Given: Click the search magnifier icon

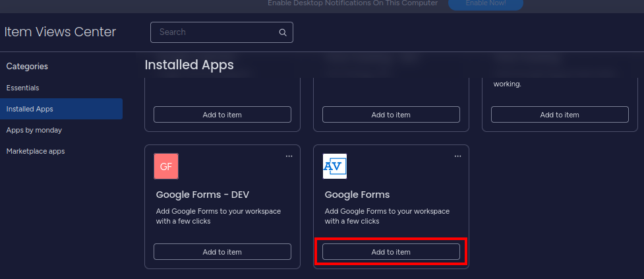Looking at the screenshot, I should (283, 32).
